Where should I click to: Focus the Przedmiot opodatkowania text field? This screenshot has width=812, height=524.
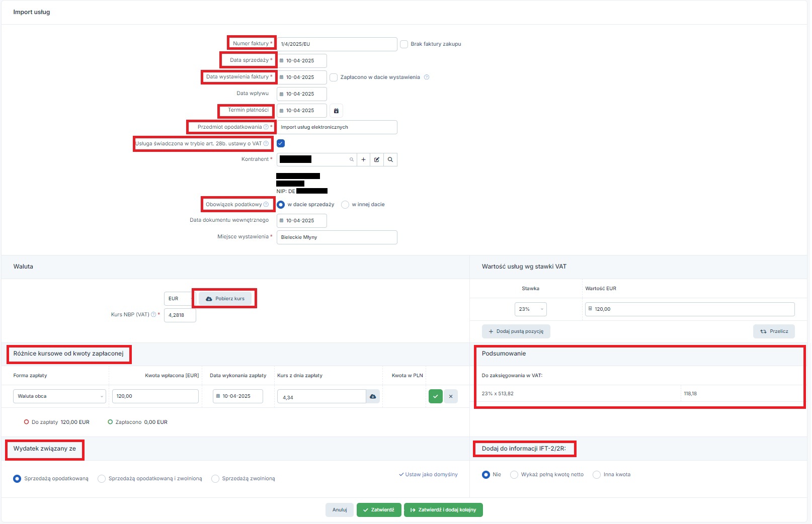[337, 127]
